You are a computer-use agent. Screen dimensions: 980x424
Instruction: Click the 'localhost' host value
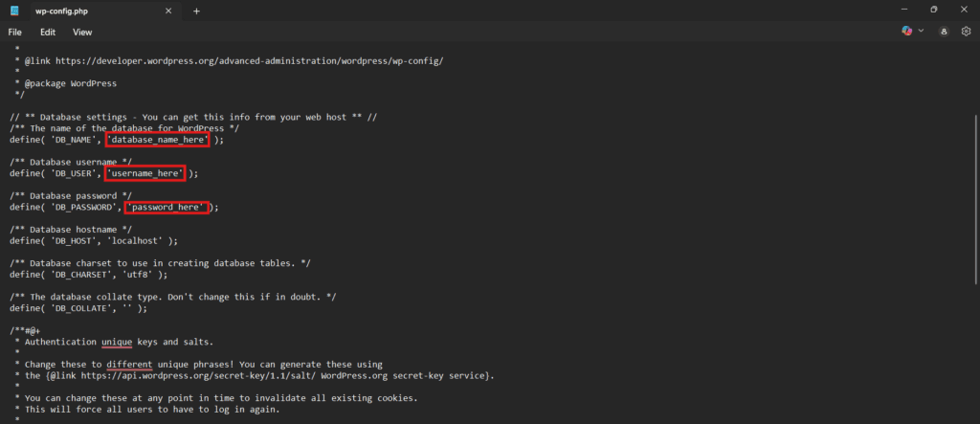click(x=134, y=241)
